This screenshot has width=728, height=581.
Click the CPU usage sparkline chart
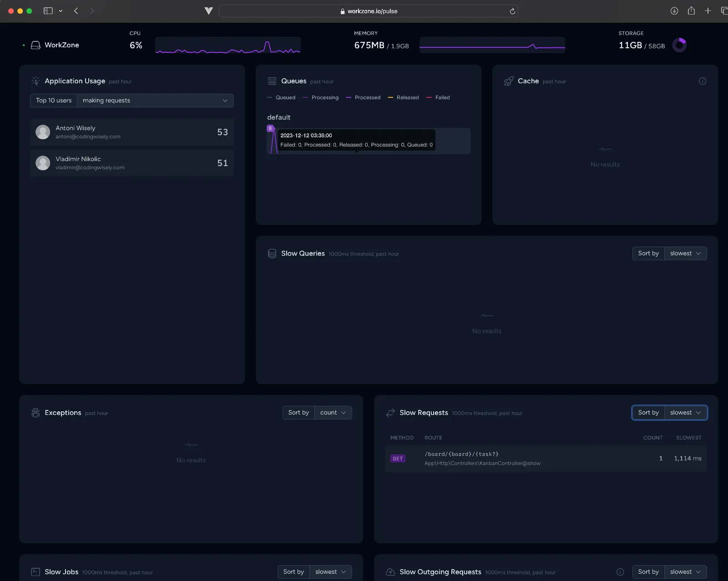tap(228, 45)
